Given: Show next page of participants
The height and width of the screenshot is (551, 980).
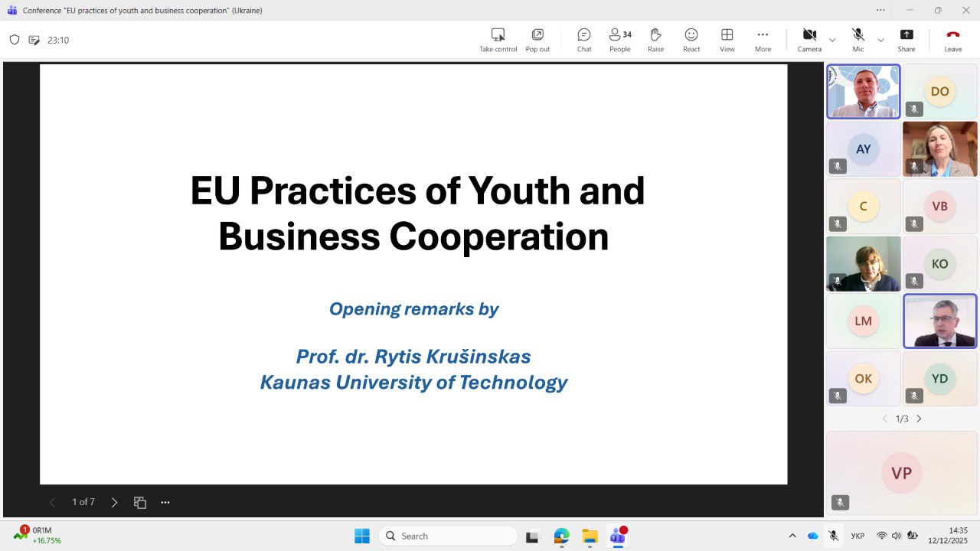Looking at the screenshot, I should point(920,419).
